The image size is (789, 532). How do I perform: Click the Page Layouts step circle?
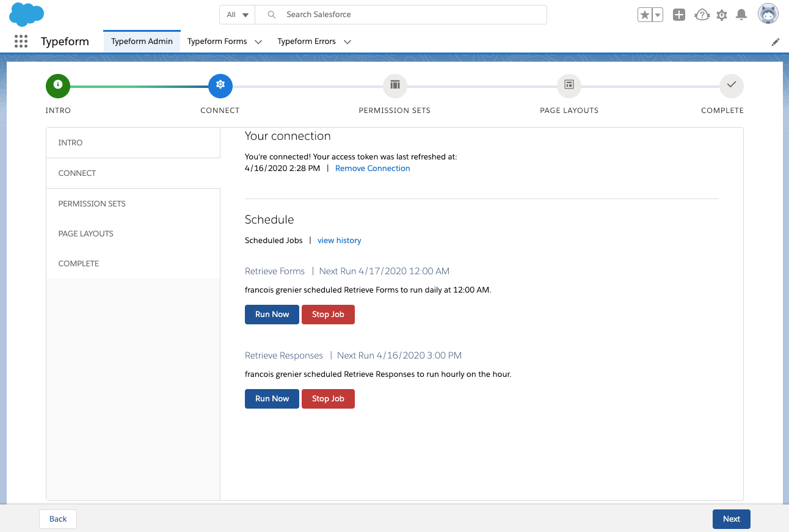pos(569,86)
